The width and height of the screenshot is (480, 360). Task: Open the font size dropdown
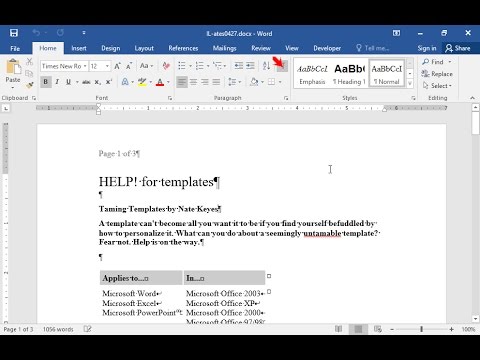click(107, 66)
